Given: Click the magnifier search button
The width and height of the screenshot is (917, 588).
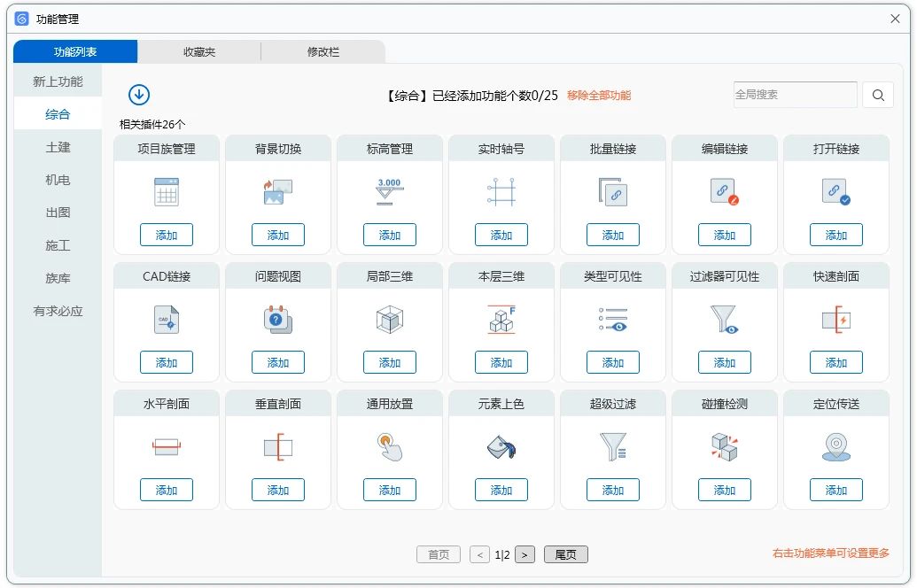Looking at the screenshot, I should point(878,95).
